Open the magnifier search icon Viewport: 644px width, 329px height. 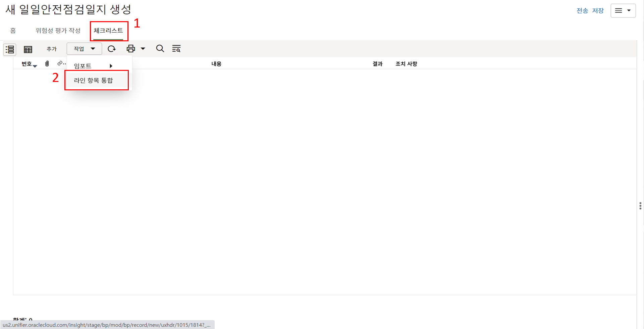160,49
